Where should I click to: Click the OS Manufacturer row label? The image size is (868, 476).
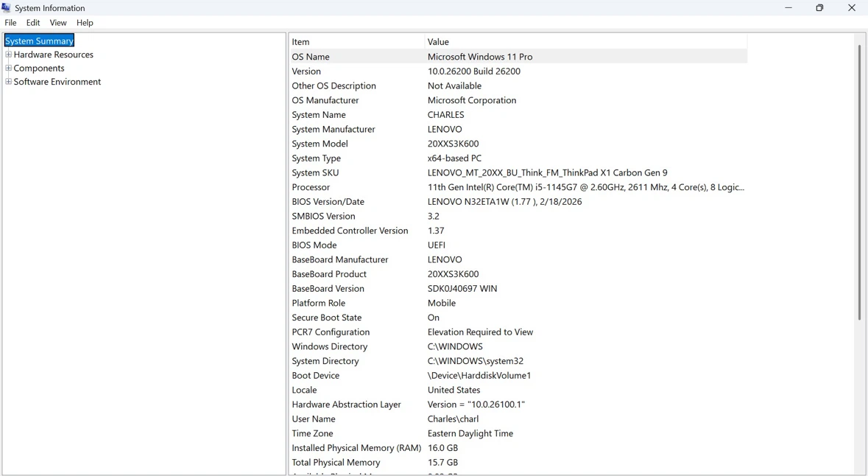[325, 100]
